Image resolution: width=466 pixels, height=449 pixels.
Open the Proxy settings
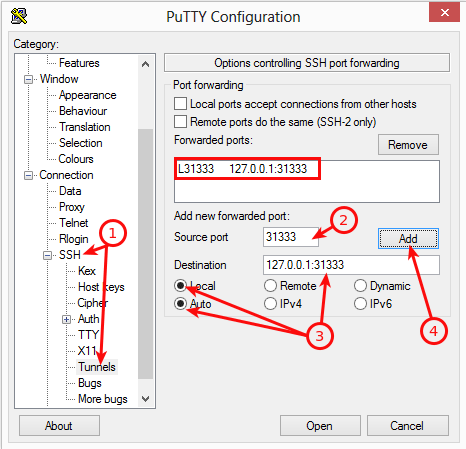pyautogui.click(x=72, y=207)
